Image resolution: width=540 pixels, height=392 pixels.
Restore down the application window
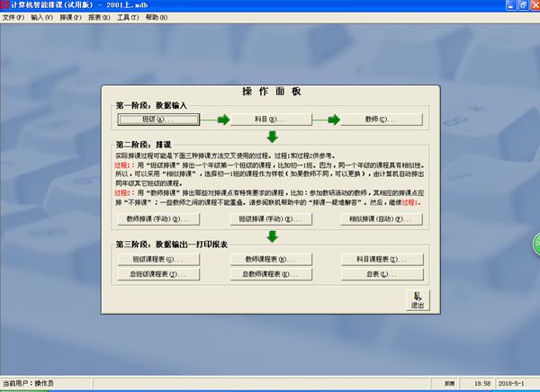click(523, 4)
